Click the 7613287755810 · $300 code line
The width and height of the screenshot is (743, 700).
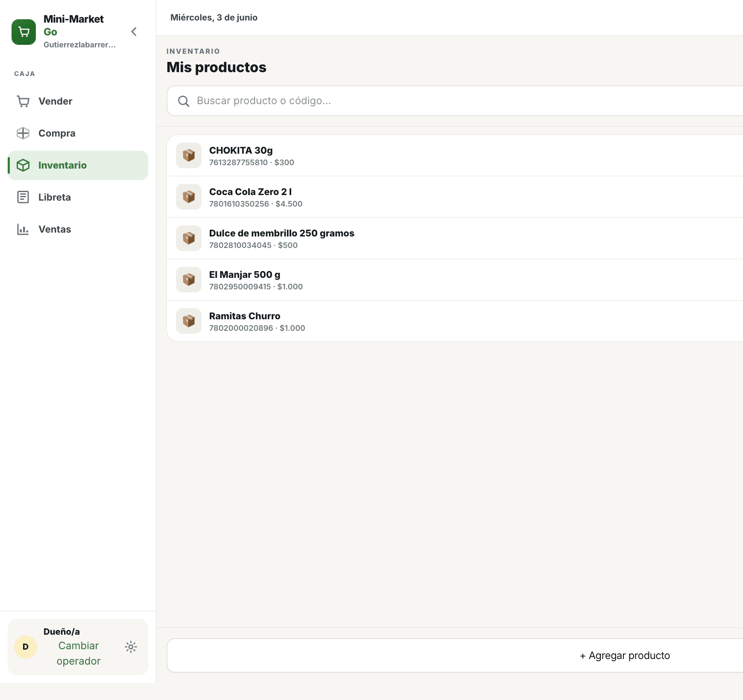[x=252, y=163]
